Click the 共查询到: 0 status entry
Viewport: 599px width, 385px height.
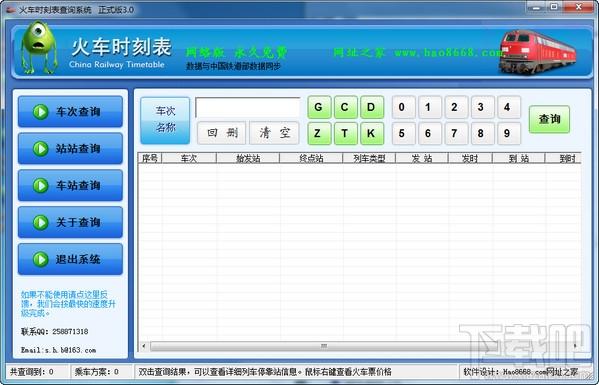[x=32, y=372]
